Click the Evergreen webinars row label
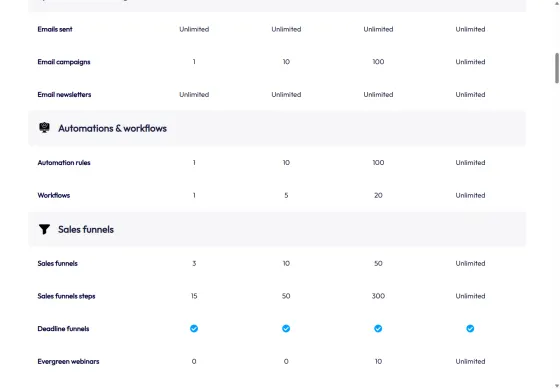 pyautogui.click(x=68, y=361)
